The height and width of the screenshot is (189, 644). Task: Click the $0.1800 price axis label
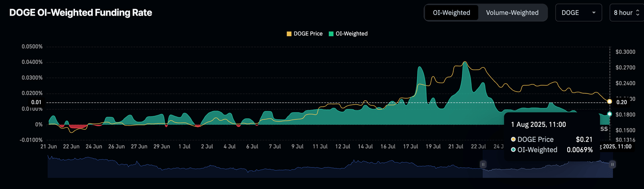click(626, 114)
